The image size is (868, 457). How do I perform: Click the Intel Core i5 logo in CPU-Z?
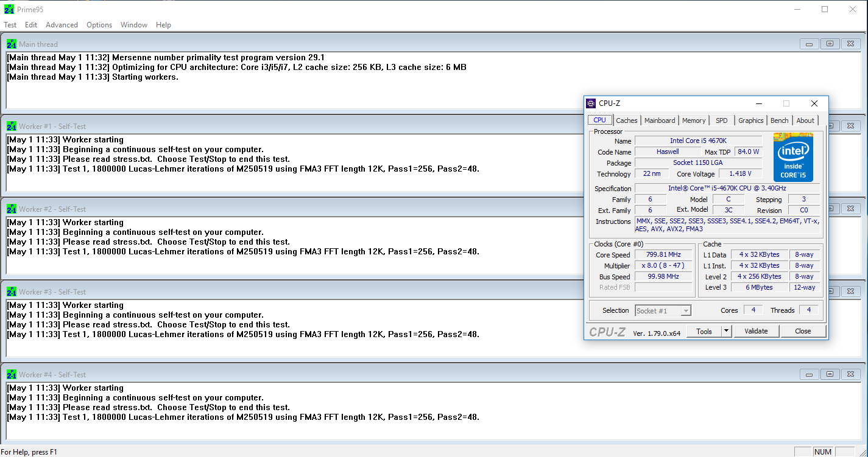pyautogui.click(x=794, y=156)
